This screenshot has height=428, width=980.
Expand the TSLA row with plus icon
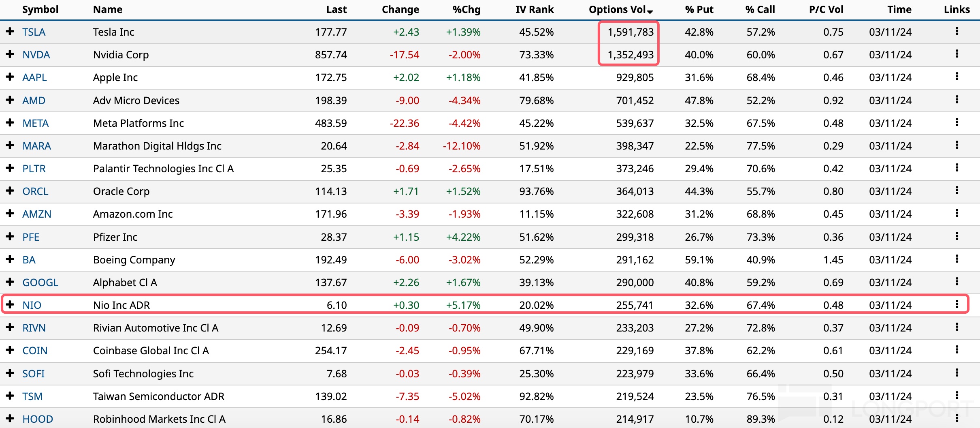click(x=10, y=31)
